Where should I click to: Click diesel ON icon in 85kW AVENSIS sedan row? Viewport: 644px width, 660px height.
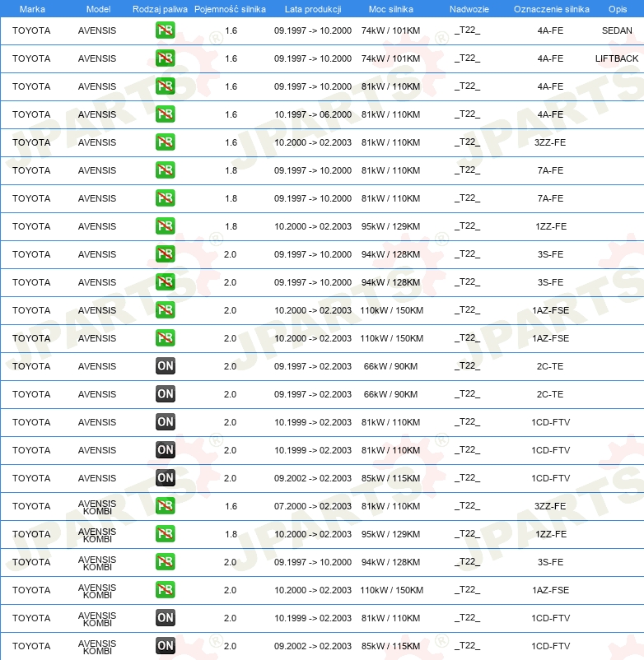pyautogui.click(x=165, y=478)
